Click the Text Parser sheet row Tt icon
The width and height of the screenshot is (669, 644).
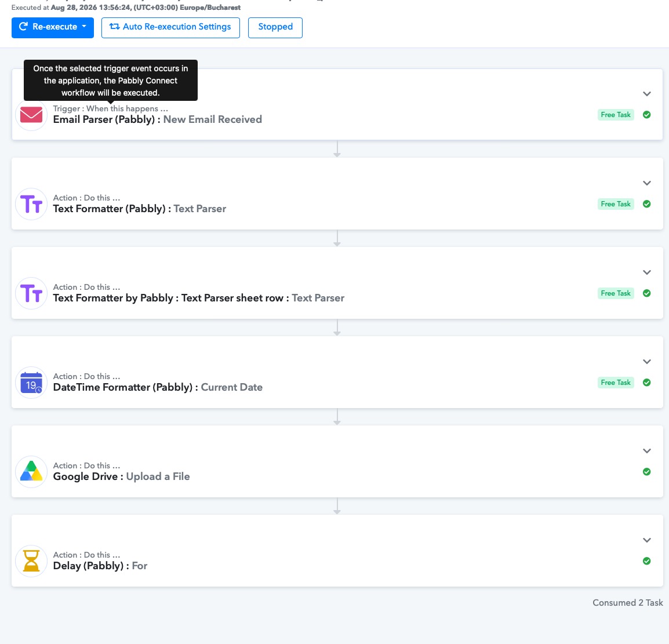[x=31, y=293]
